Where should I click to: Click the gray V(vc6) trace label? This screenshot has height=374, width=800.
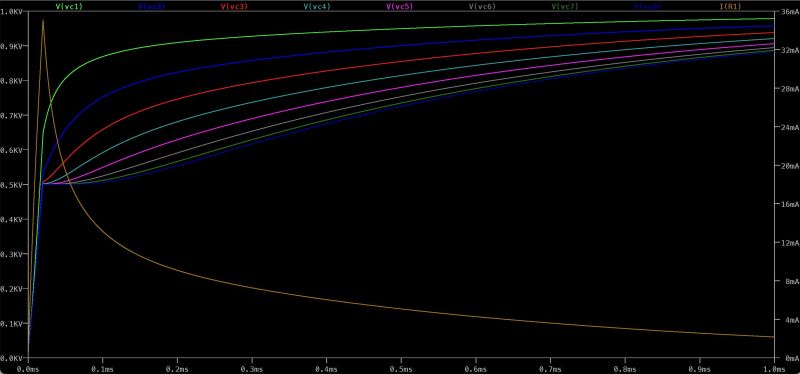[x=482, y=6]
